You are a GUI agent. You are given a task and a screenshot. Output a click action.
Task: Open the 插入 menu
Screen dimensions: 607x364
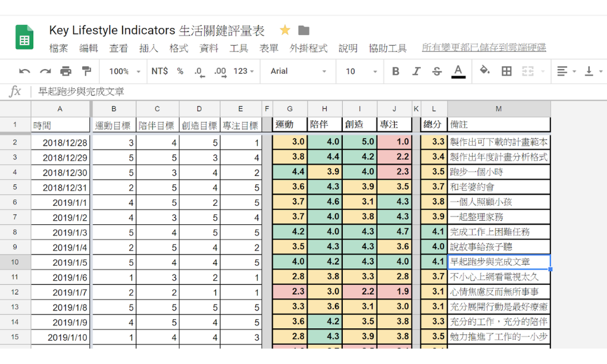149,48
